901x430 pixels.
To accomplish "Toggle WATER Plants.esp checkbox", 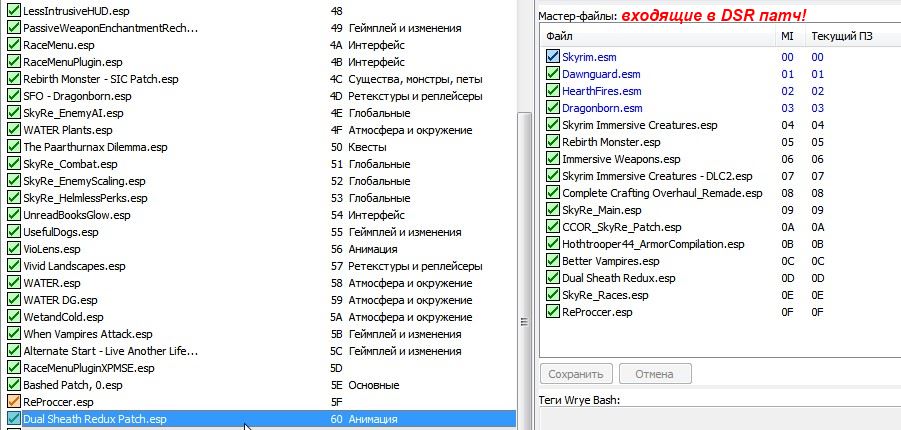I will pos(13,130).
